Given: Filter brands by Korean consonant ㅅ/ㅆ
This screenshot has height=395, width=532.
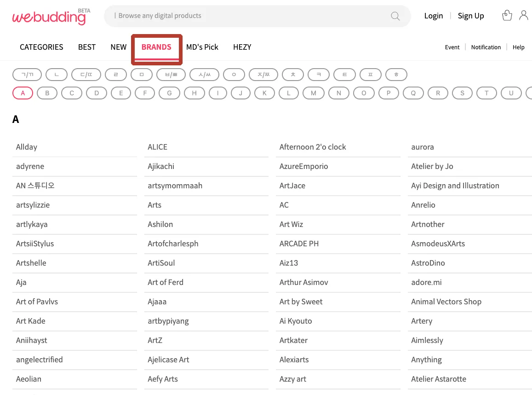Looking at the screenshot, I should (204, 75).
